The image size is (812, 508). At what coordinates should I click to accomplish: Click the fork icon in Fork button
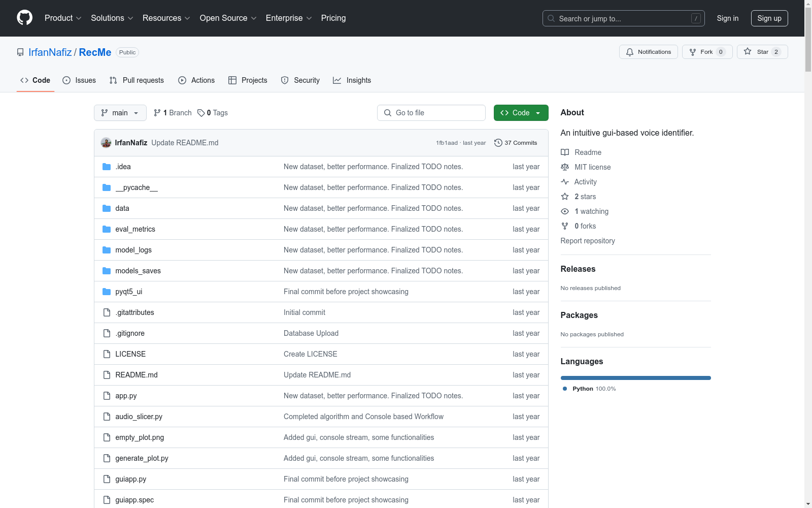693,52
